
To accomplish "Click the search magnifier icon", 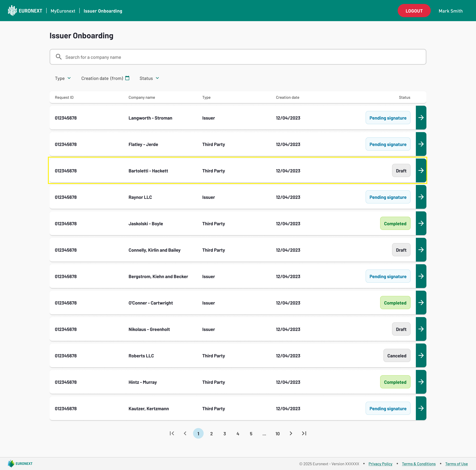I will pyautogui.click(x=58, y=57).
